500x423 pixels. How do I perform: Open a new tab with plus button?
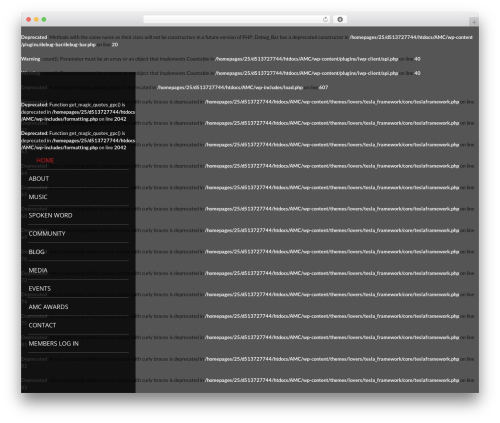[474, 22]
